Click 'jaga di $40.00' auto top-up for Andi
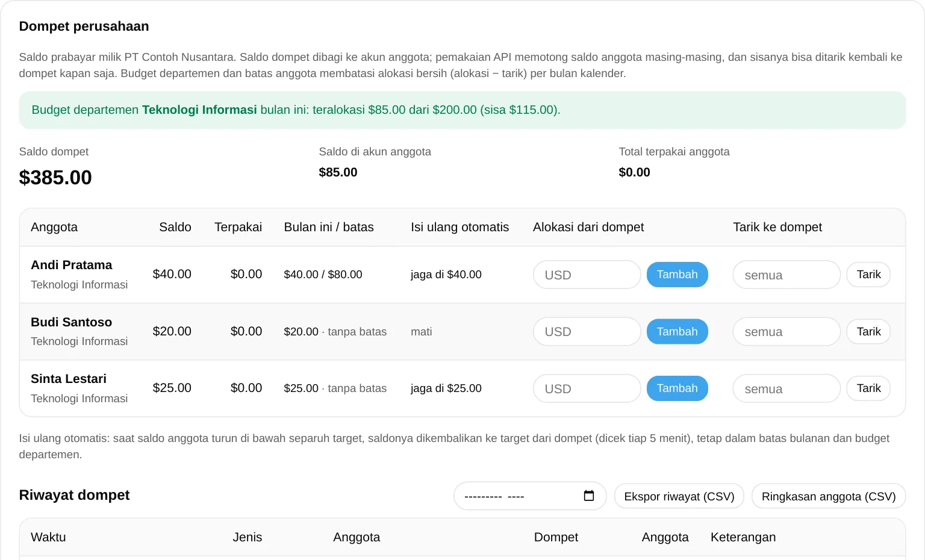 [446, 275]
